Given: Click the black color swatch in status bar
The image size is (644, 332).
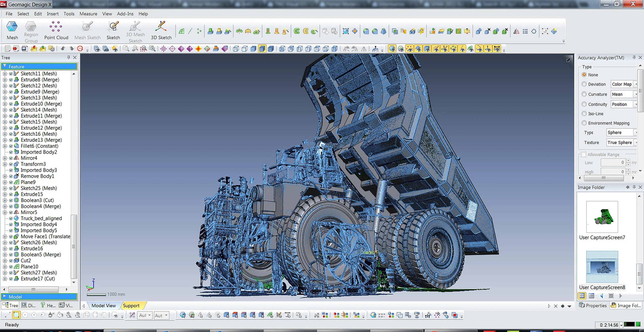Looking at the screenshot, I should pos(629,324).
